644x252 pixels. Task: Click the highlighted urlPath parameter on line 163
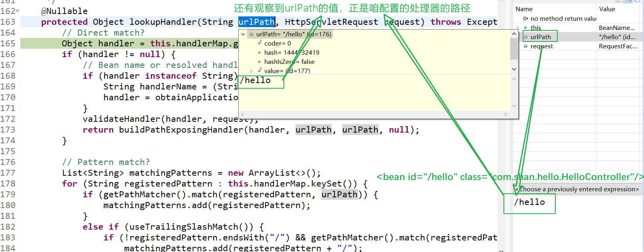click(x=257, y=22)
